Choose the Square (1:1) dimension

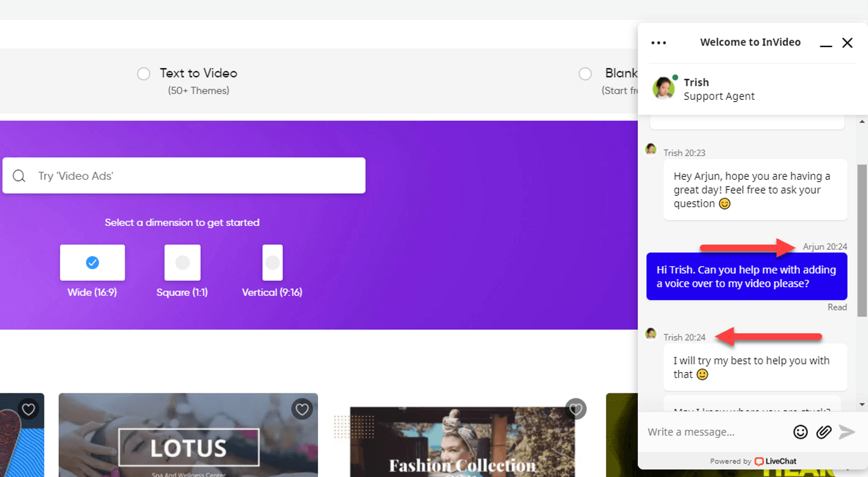pyautogui.click(x=182, y=263)
